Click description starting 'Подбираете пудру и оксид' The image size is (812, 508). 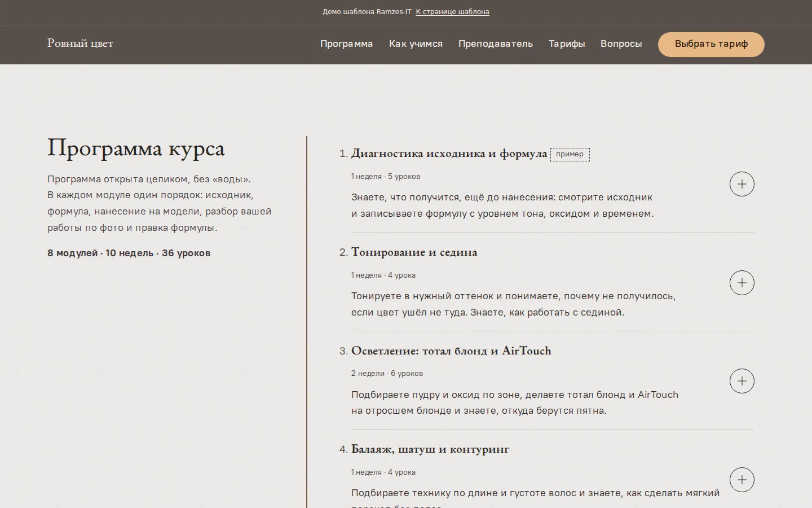point(515,402)
